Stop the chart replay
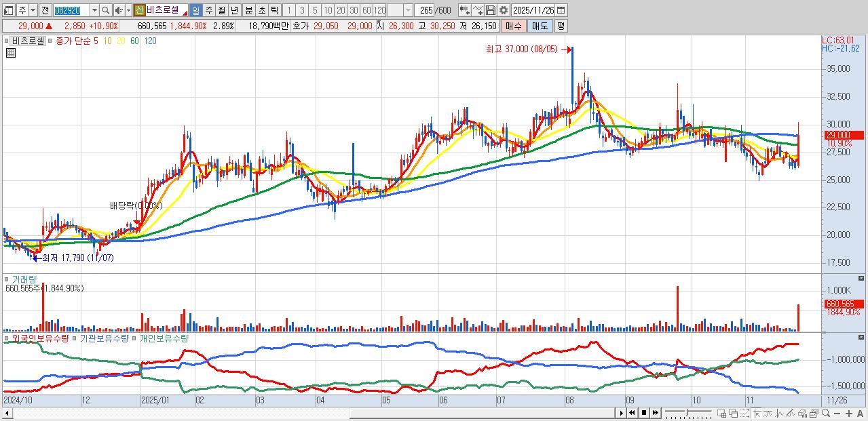Viewport: 868px width, 421px height. pyautogui.click(x=644, y=413)
